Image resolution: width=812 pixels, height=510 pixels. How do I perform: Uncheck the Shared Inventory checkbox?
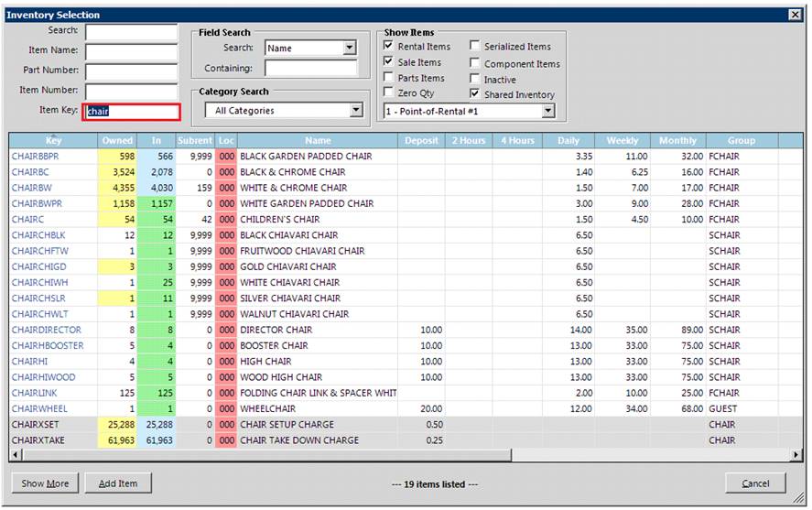[475, 93]
